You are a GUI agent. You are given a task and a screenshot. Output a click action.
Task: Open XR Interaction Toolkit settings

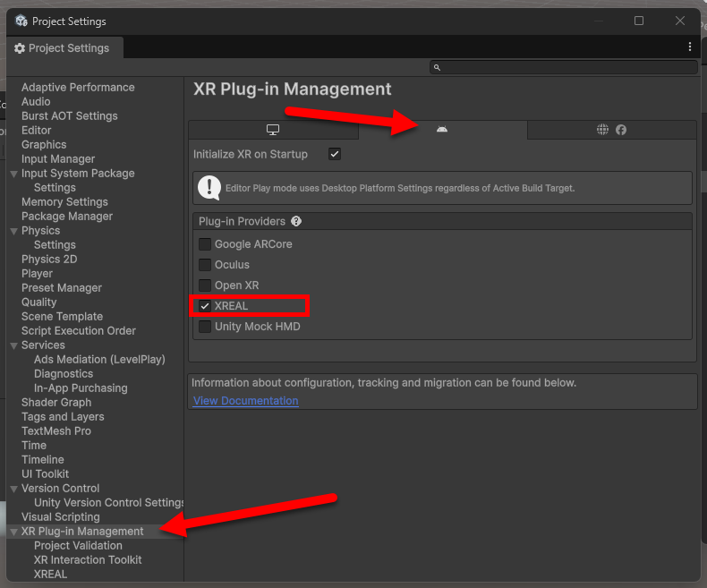(88, 560)
